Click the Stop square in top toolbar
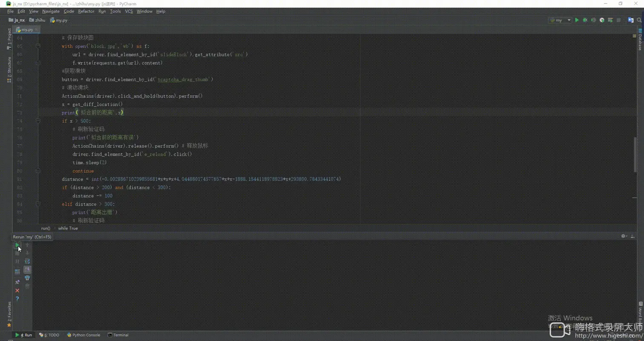 (x=618, y=20)
